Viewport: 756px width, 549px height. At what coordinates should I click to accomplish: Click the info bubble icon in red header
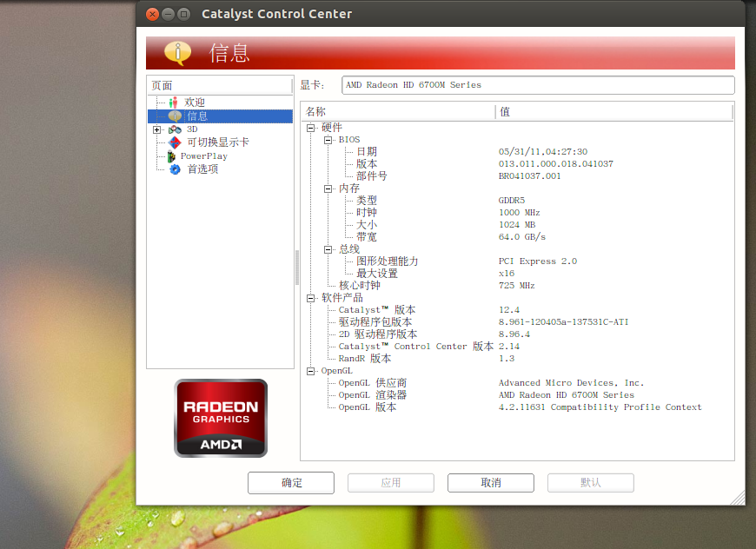tap(177, 52)
